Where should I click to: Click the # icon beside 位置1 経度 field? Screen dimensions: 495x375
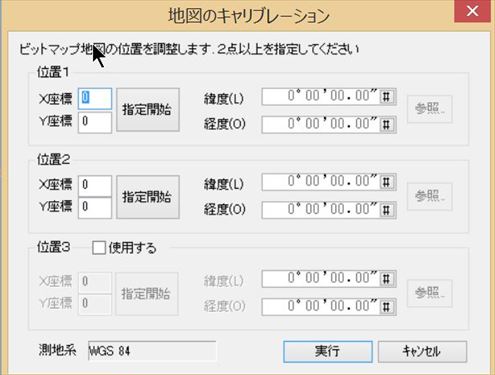pyautogui.click(x=387, y=125)
